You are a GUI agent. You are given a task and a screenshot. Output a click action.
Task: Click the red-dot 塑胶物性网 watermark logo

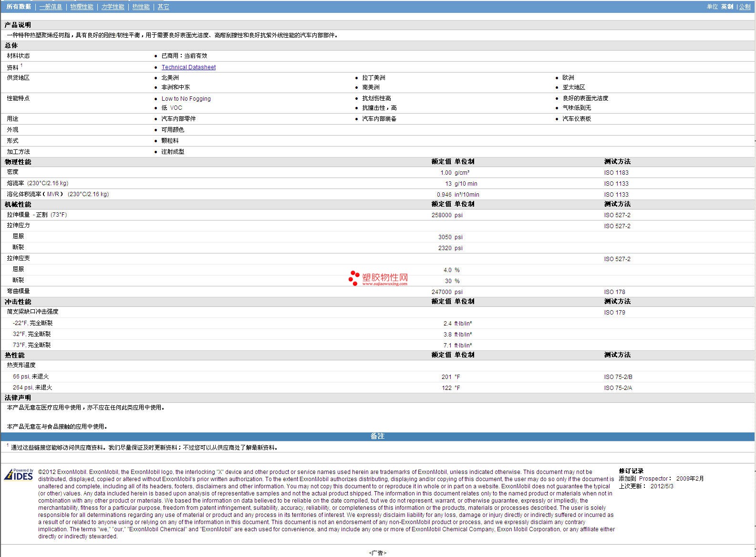(378, 278)
